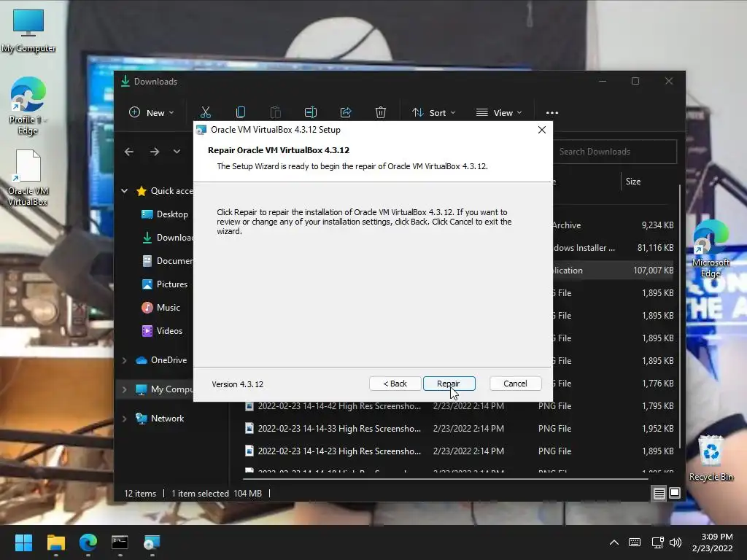Click the 107,007 KB application file row
The height and width of the screenshot is (560, 747).
pos(614,270)
